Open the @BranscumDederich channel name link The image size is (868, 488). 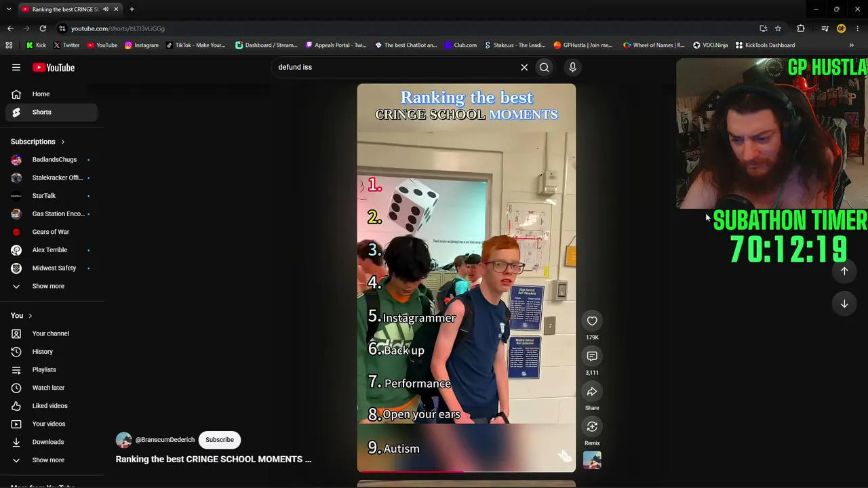pos(165,440)
